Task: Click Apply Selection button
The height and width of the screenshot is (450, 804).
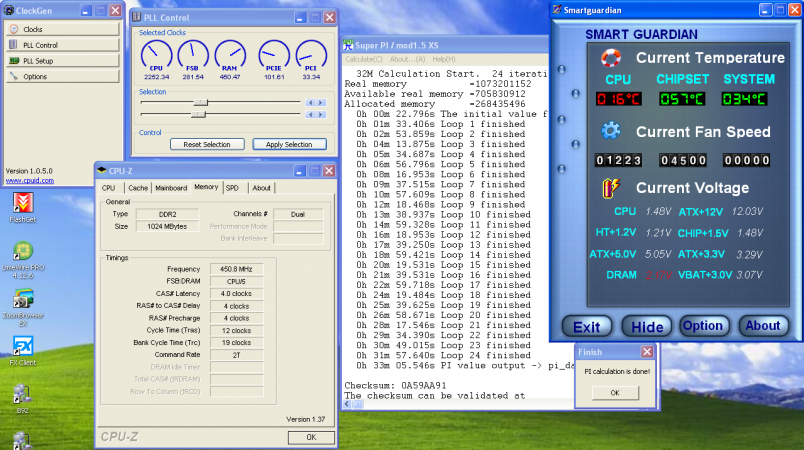Action: [289, 145]
